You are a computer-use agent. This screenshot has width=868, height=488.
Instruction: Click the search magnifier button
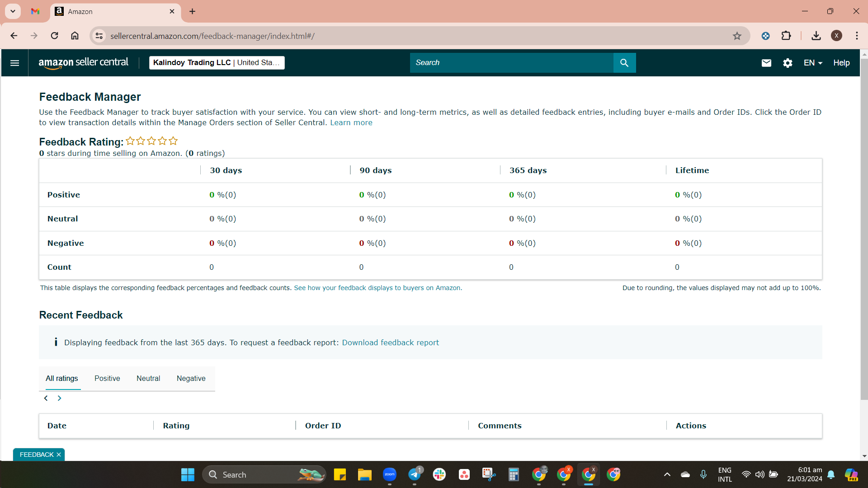[624, 63]
